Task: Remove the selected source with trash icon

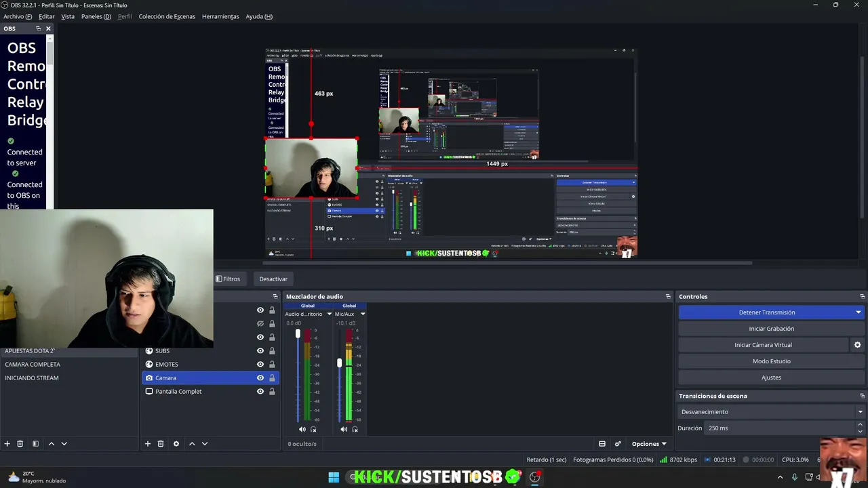Action: click(161, 444)
